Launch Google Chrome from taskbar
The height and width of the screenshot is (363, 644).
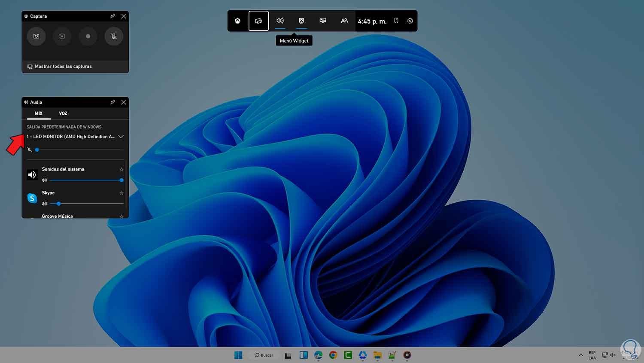tap(333, 355)
